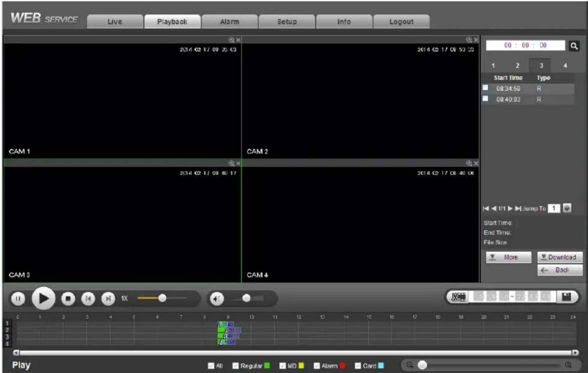Open the Live tab
The image size is (588, 373).
click(x=115, y=21)
